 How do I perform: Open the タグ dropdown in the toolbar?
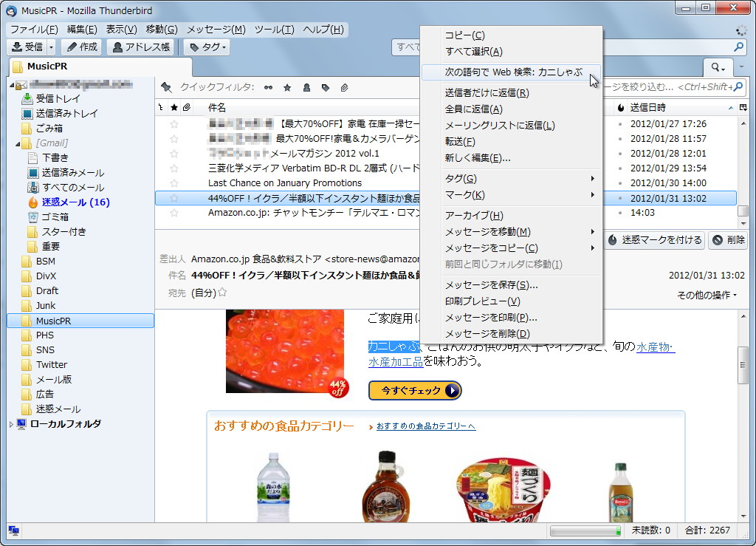pyautogui.click(x=207, y=47)
